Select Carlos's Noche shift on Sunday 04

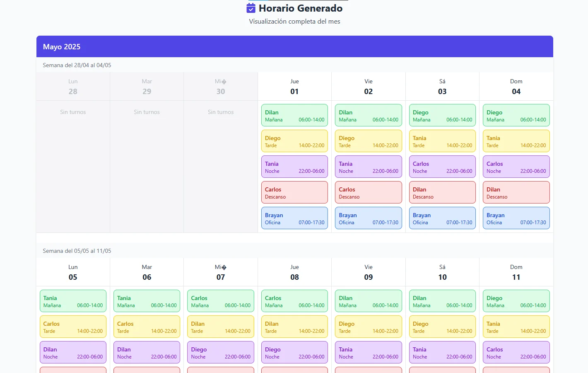point(516,167)
